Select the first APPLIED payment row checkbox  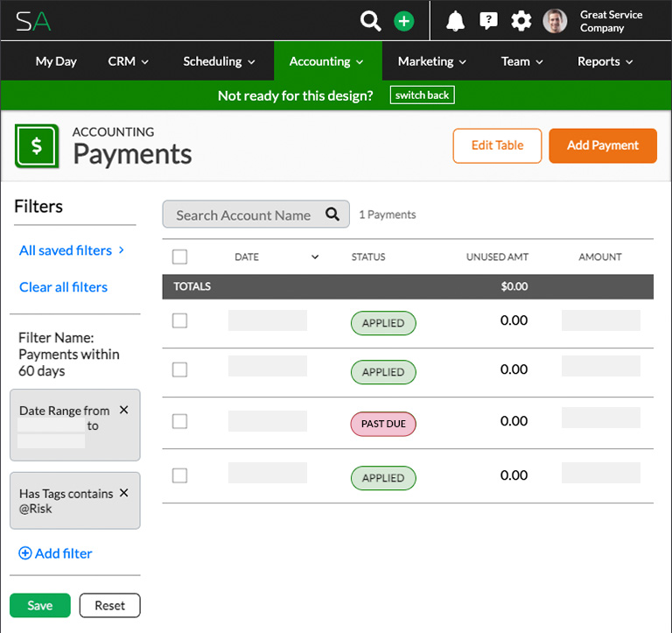pyautogui.click(x=180, y=320)
